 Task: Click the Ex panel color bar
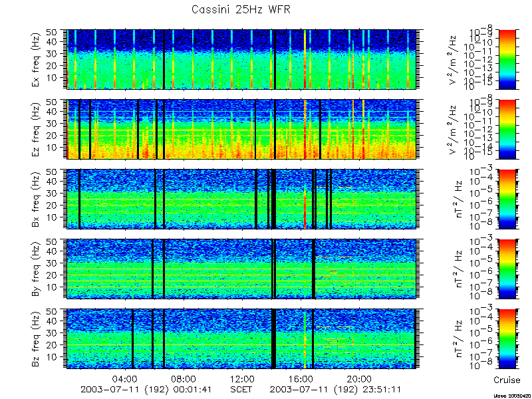507,59
